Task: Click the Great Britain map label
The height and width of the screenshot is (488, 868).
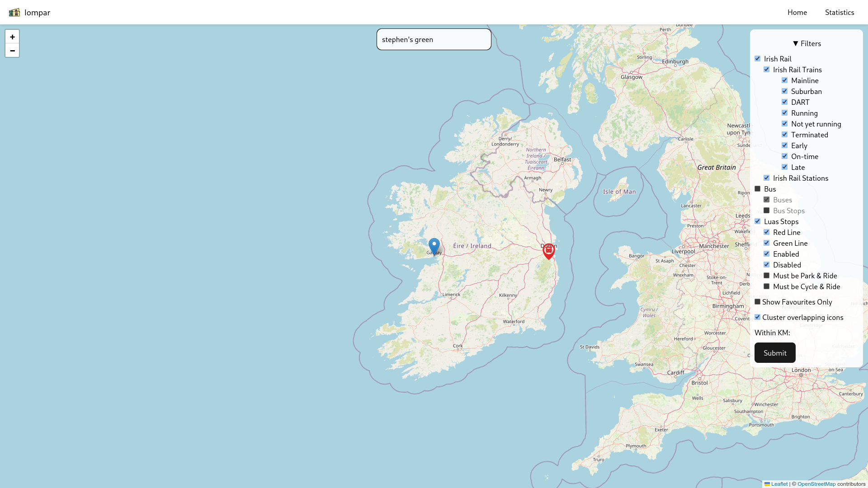Action: coord(717,167)
